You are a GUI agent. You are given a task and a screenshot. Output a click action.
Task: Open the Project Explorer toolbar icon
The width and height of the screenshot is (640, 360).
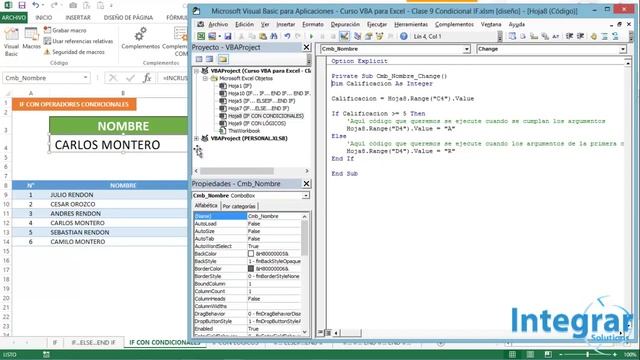pos(358,36)
